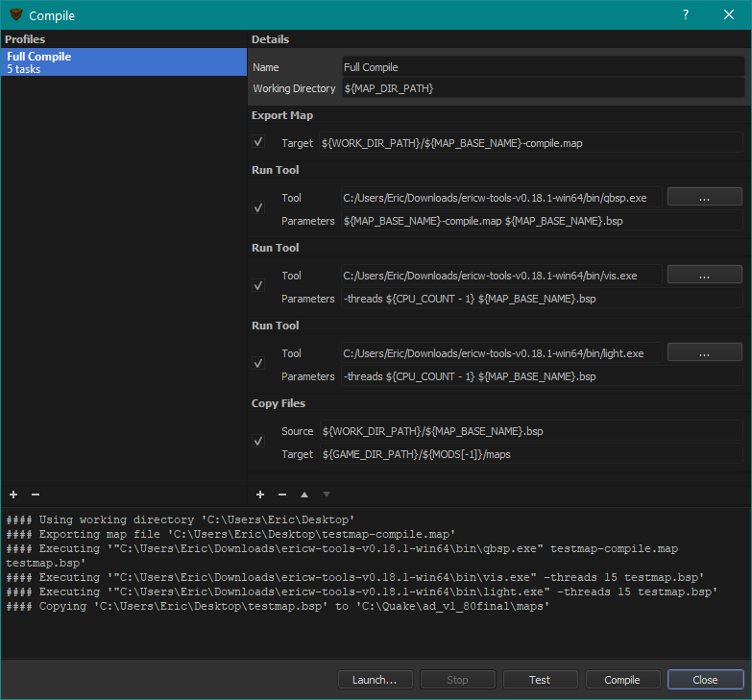Select the Full Compile profile
Screen dimensions: 752x700
click(124, 62)
